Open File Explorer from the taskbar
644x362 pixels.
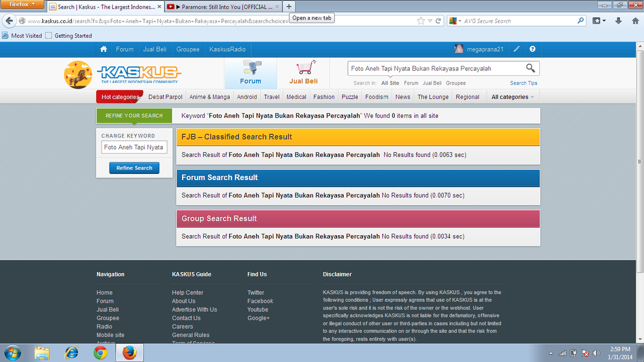[42, 353]
